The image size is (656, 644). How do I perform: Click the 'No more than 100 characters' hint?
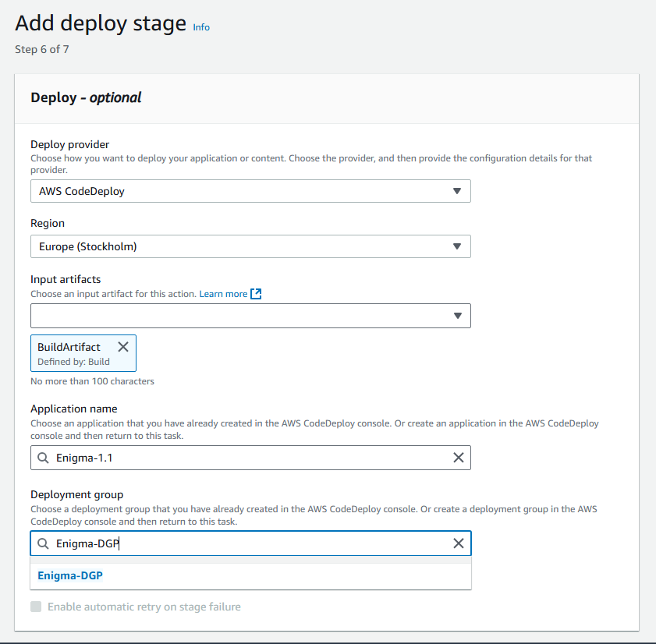[93, 381]
